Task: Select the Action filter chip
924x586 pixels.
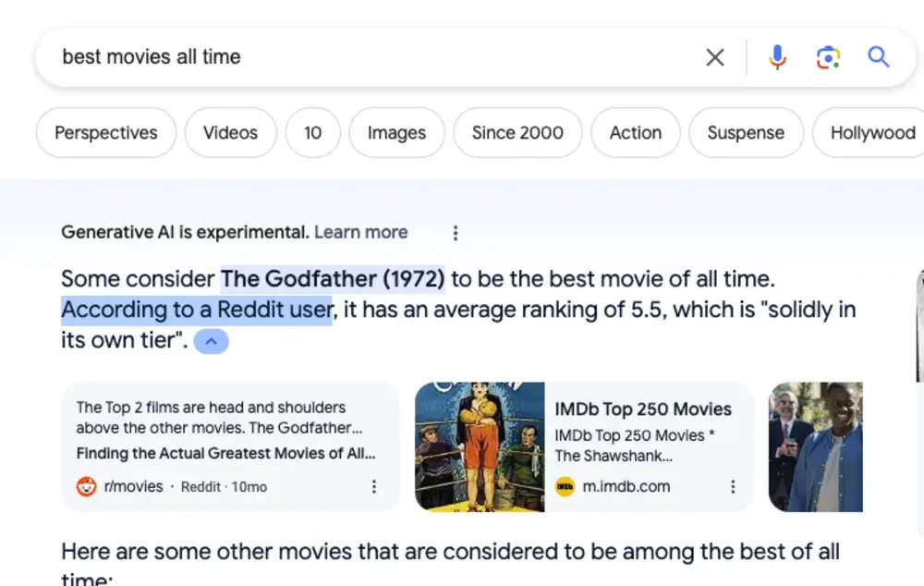Action: pos(636,133)
